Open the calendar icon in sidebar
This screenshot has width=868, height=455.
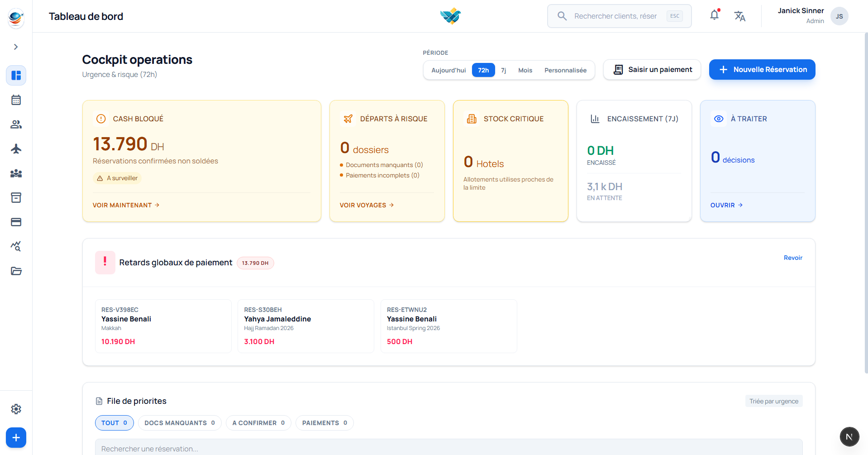[16, 100]
